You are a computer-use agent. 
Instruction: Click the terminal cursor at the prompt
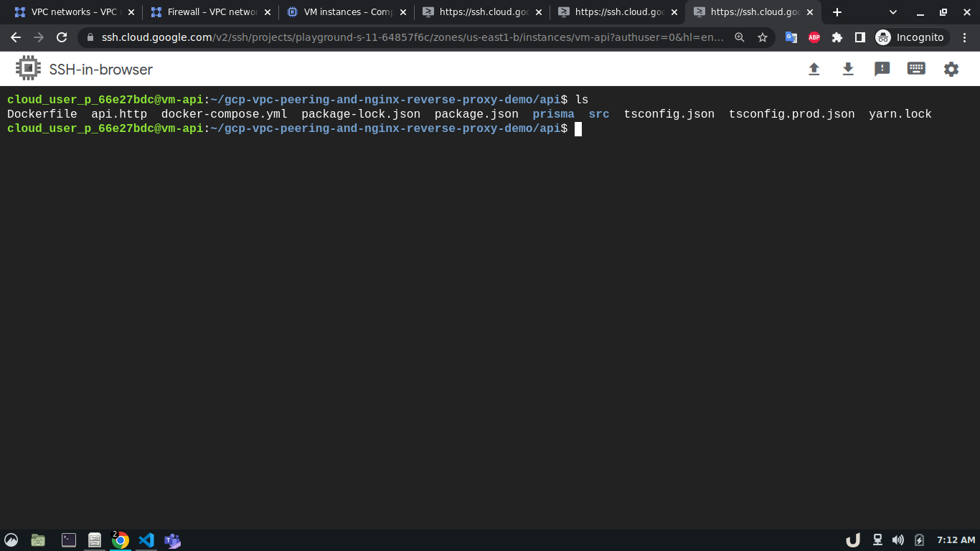(x=578, y=128)
